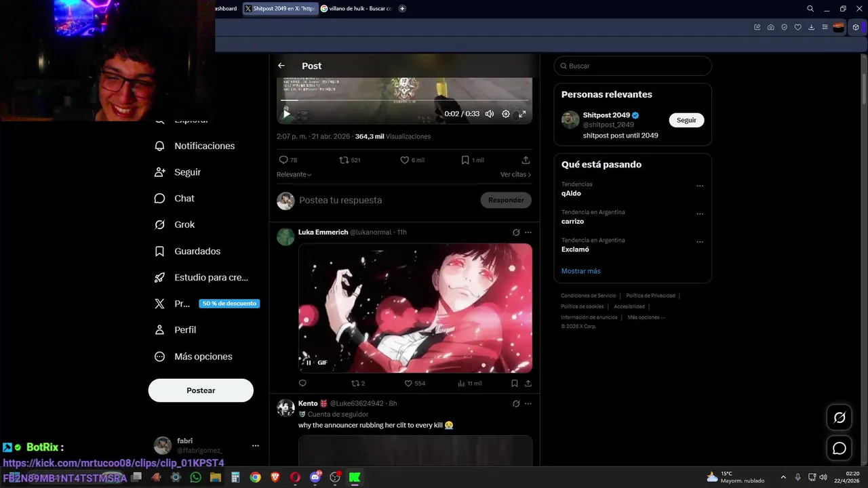Expand video to fullscreen
The image size is (868, 488).
[522, 114]
